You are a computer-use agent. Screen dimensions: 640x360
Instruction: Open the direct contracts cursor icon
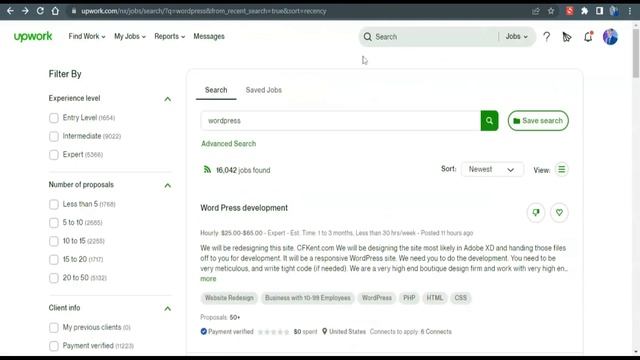[567, 37]
